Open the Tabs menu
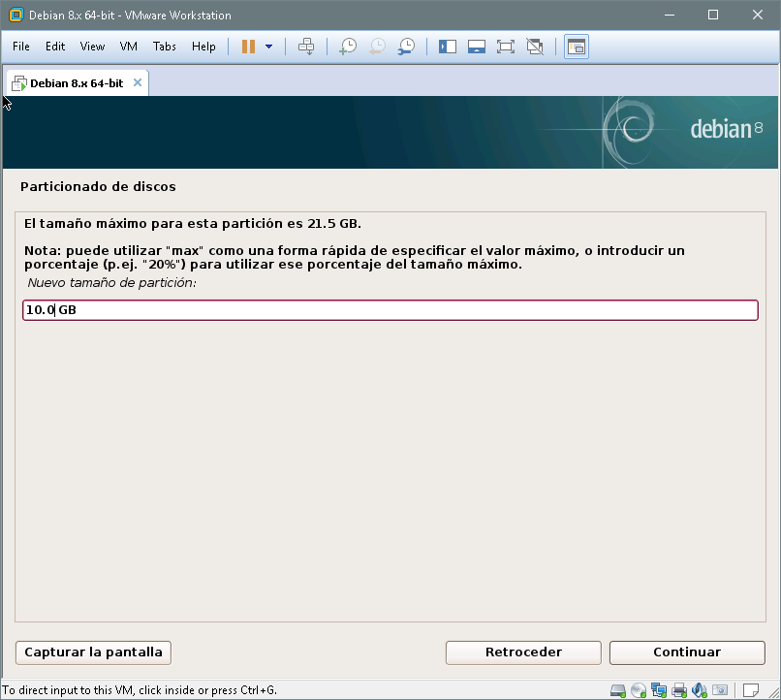The width and height of the screenshot is (781, 700). pyautogui.click(x=165, y=47)
